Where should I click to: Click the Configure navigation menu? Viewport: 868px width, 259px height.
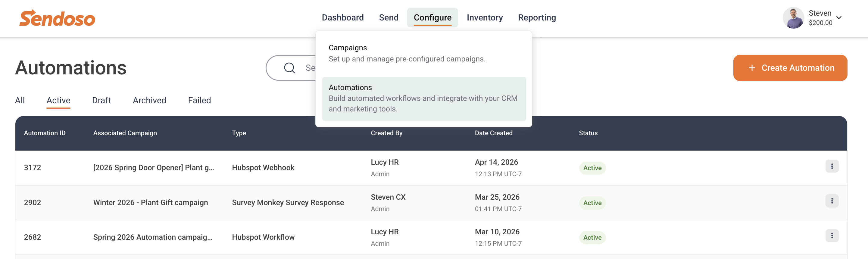click(432, 17)
